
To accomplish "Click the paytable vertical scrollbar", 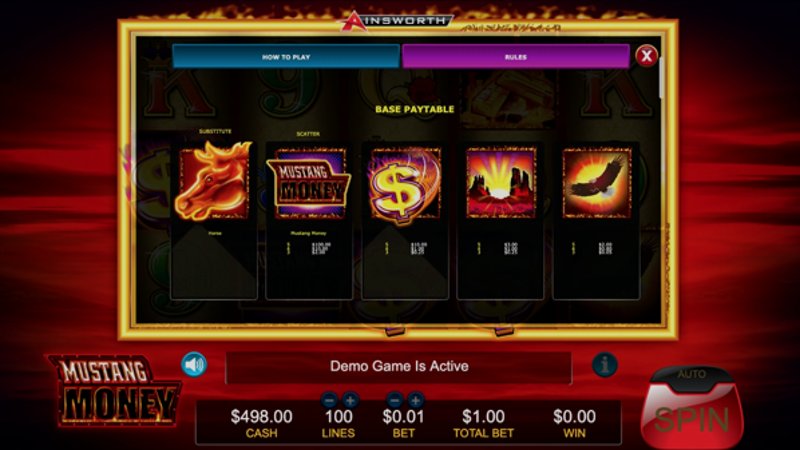I will point(661,78).
